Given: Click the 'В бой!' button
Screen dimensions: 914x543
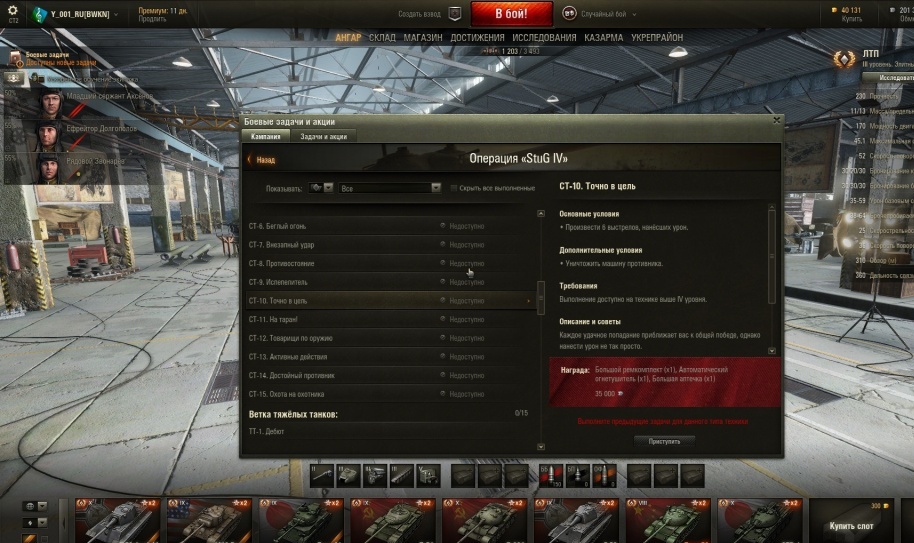Looking at the screenshot, I should 511,14.
